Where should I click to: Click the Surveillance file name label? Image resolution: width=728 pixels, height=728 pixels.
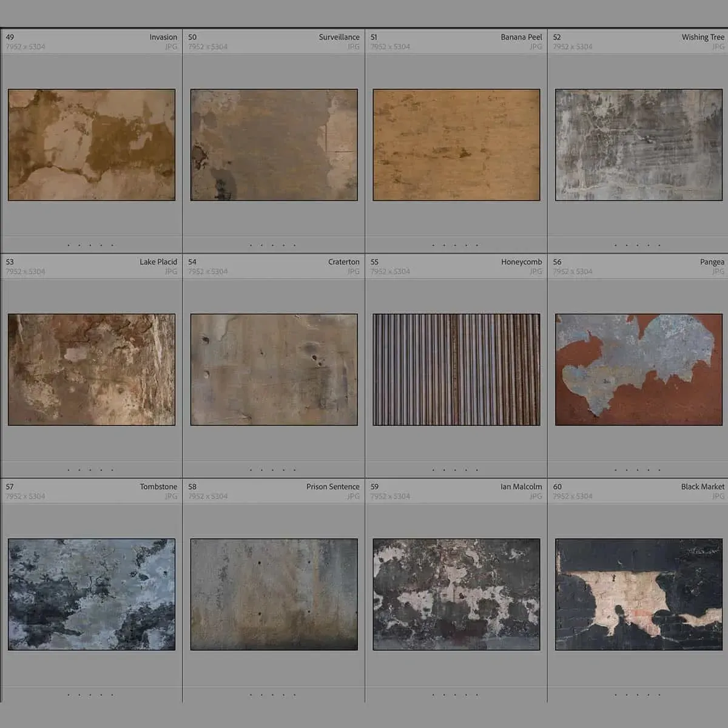(339, 37)
